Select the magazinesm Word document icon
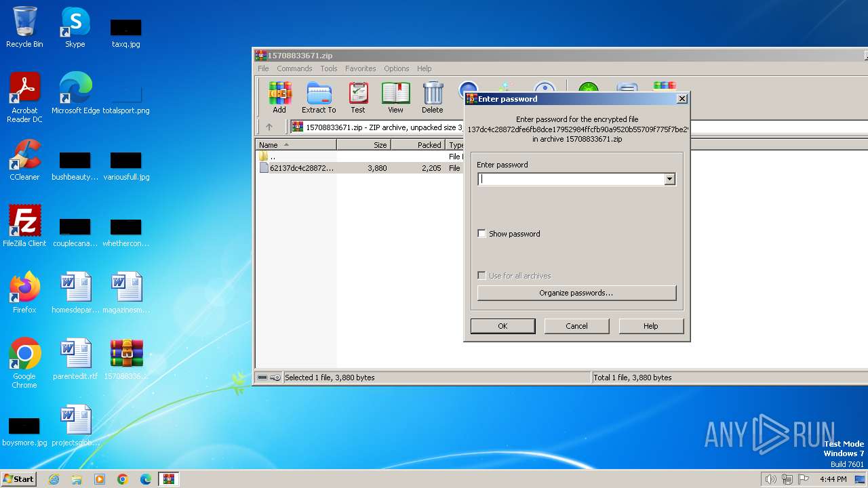The height and width of the screenshot is (488, 868). pos(126,293)
